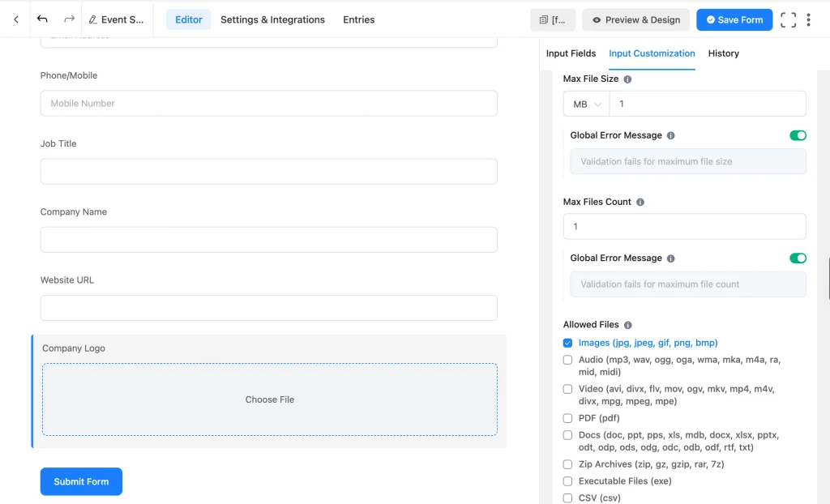Copy the form shortcode

pyautogui.click(x=553, y=19)
